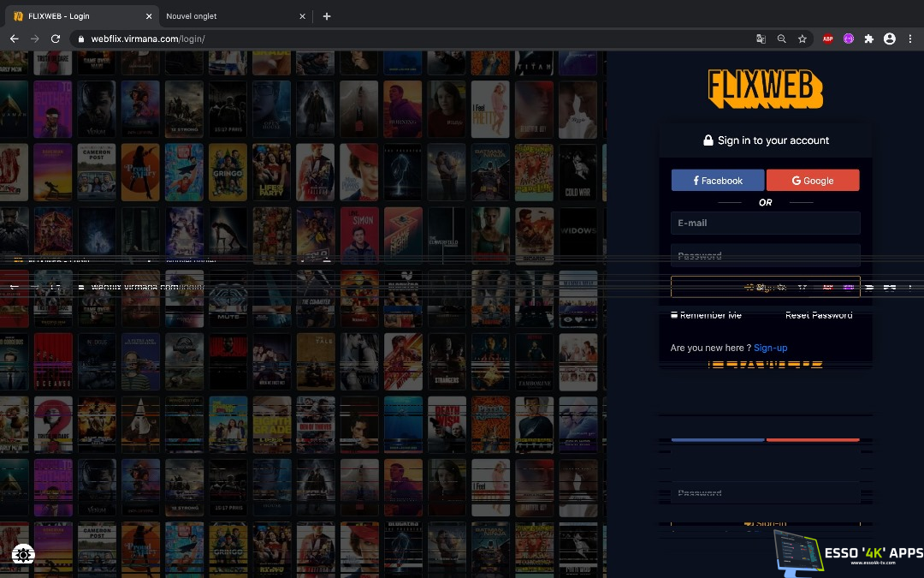Click the Chrome profile avatar icon

coord(890,39)
